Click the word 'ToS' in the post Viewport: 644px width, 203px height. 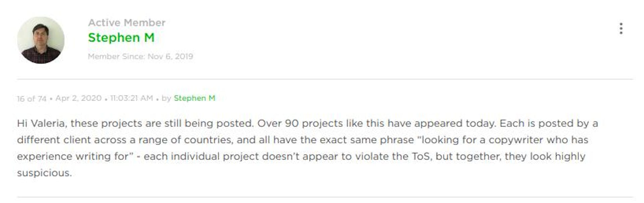[x=421, y=156]
